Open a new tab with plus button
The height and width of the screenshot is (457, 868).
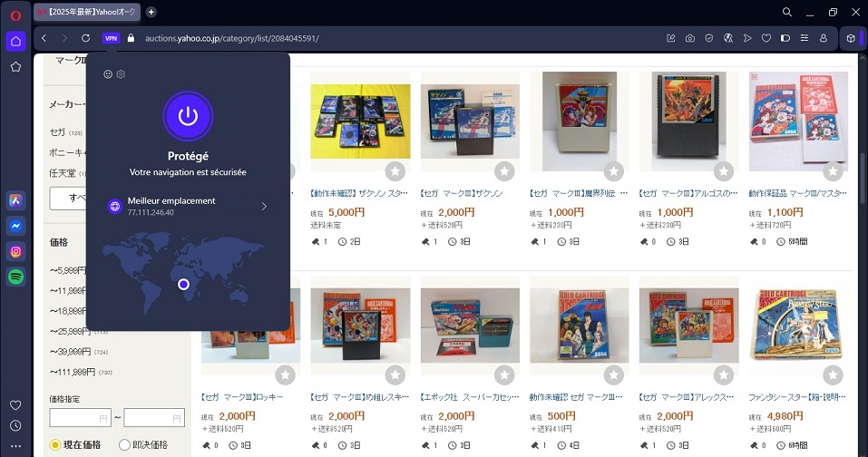[x=151, y=12]
